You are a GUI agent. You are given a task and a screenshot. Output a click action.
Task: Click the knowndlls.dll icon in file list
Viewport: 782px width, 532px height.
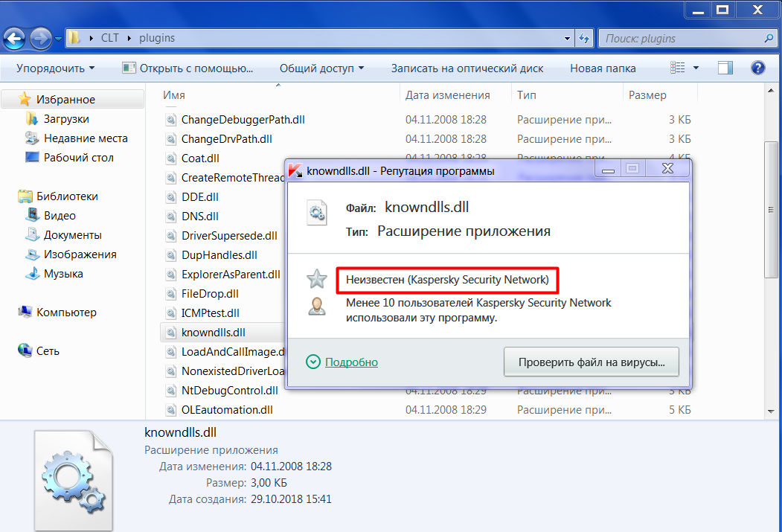click(x=171, y=333)
